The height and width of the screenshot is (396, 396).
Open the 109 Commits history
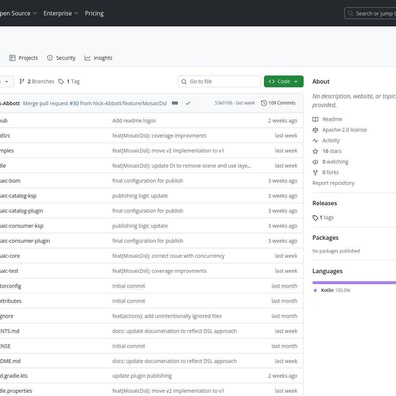point(278,103)
